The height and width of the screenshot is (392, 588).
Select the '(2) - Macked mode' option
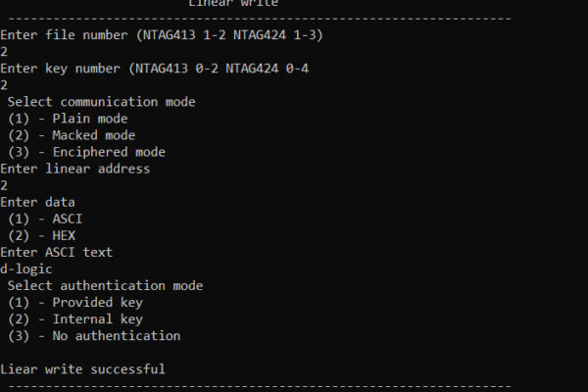(72, 135)
